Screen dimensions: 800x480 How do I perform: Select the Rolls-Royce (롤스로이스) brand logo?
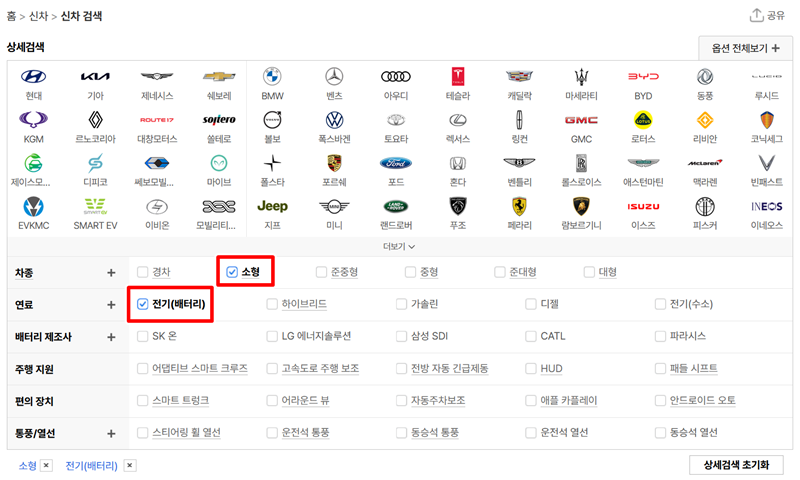581,163
